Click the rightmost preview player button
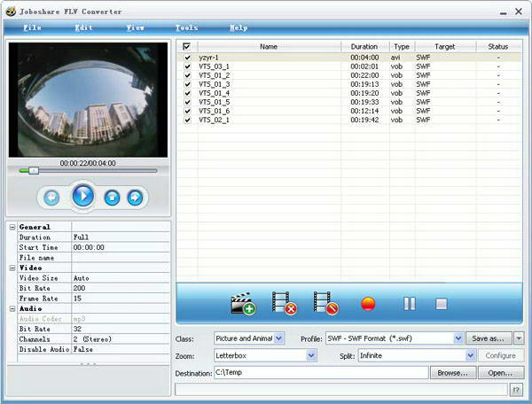Screen dimensions: 532x404 135,197
